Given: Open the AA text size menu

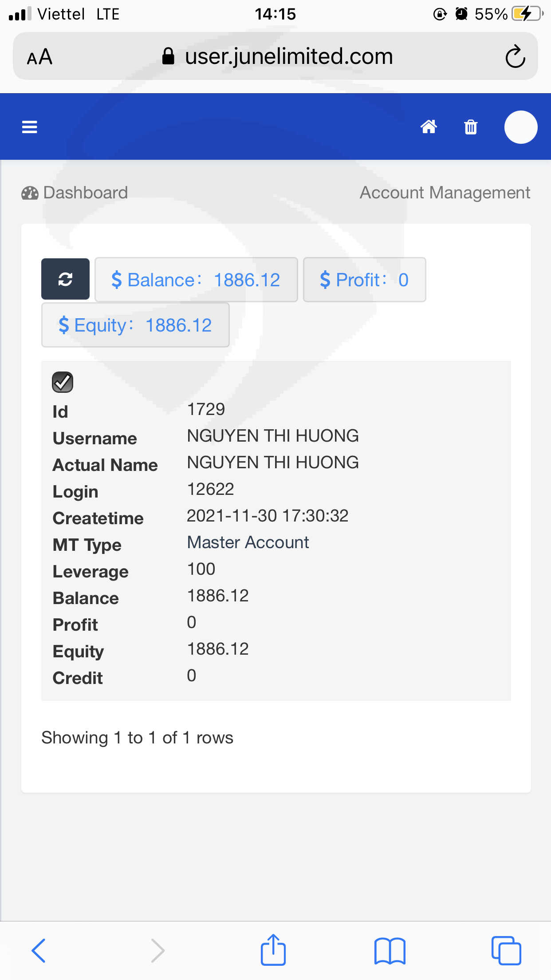Looking at the screenshot, I should [x=39, y=57].
